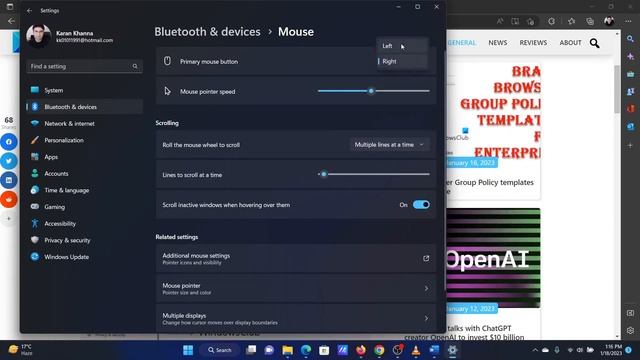
Task: Open taskbar Search box
Action: click(220, 350)
